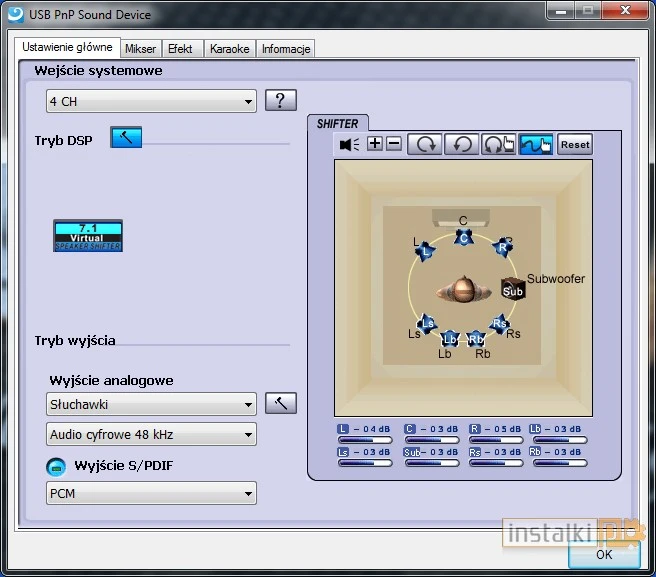Rotate speakers clockwise

(x=424, y=144)
